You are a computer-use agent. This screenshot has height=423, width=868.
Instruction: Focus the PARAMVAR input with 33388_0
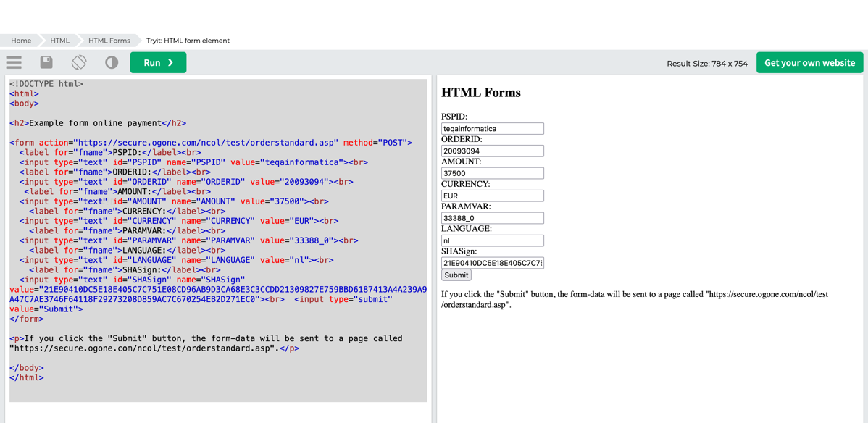(x=492, y=218)
